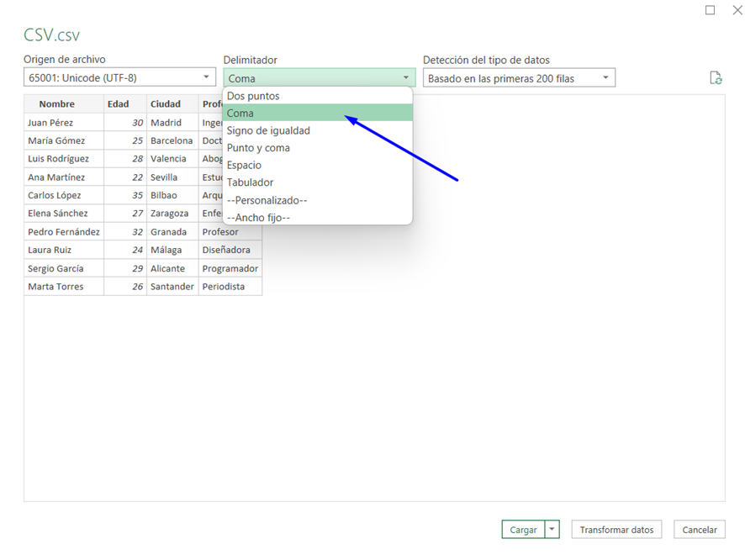745x560 pixels.
Task: Click the Sevilla city cell
Action: (172, 177)
